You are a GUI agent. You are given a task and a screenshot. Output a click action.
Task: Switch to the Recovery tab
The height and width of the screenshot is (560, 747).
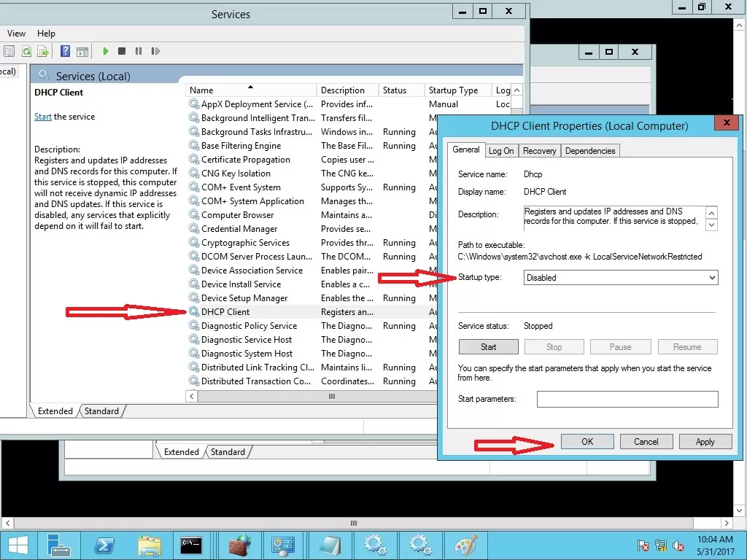[x=539, y=151]
